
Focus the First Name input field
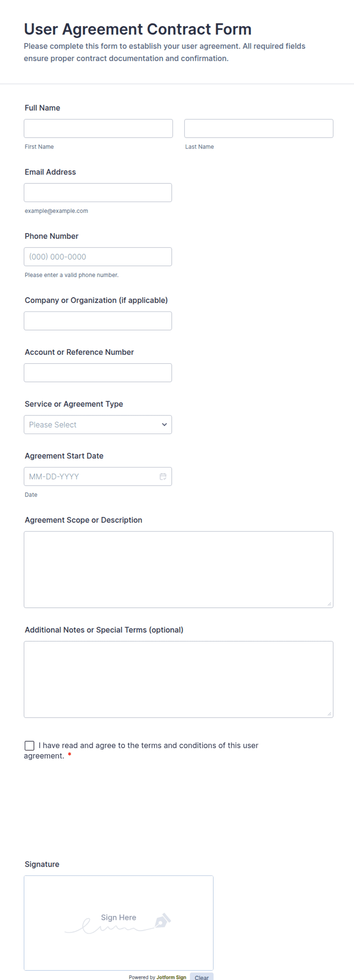pos(98,129)
